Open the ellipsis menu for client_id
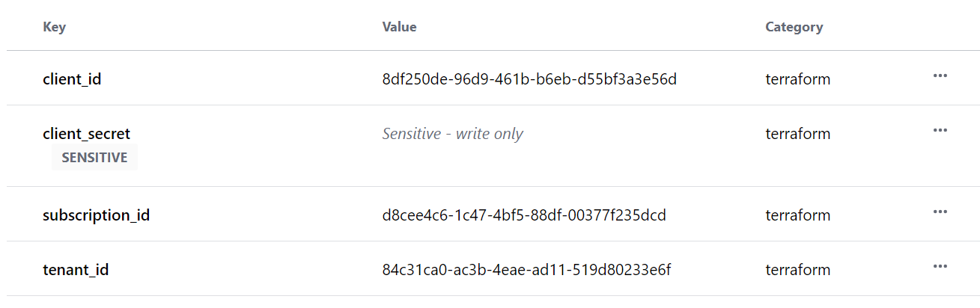The image size is (980, 308). pyautogui.click(x=940, y=76)
